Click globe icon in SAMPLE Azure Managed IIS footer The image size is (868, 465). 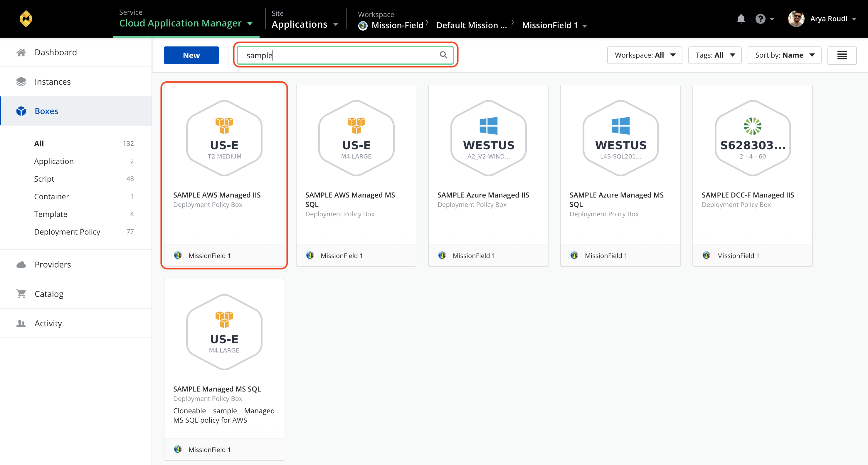pyautogui.click(x=442, y=256)
